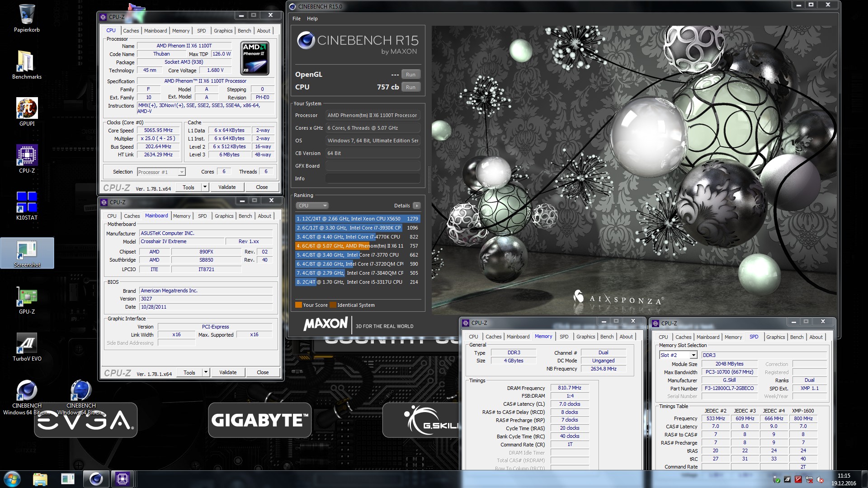Click the AMD Phenom II logo image

(255, 58)
